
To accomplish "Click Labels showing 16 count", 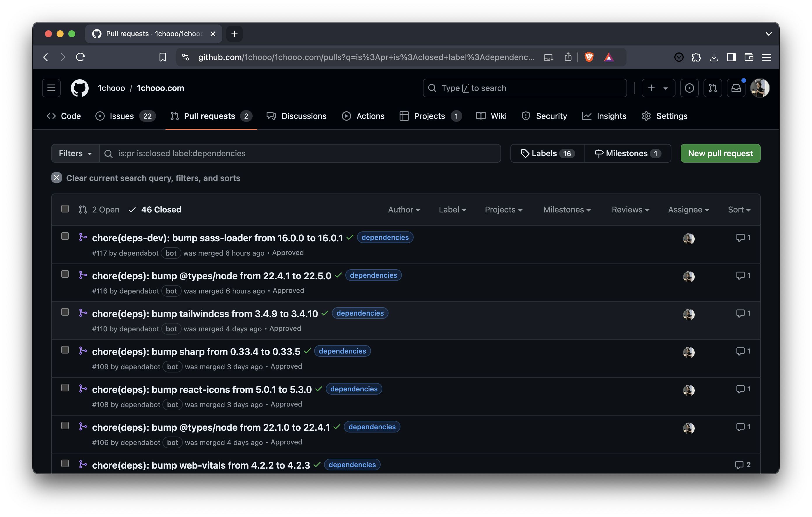I will (546, 153).
